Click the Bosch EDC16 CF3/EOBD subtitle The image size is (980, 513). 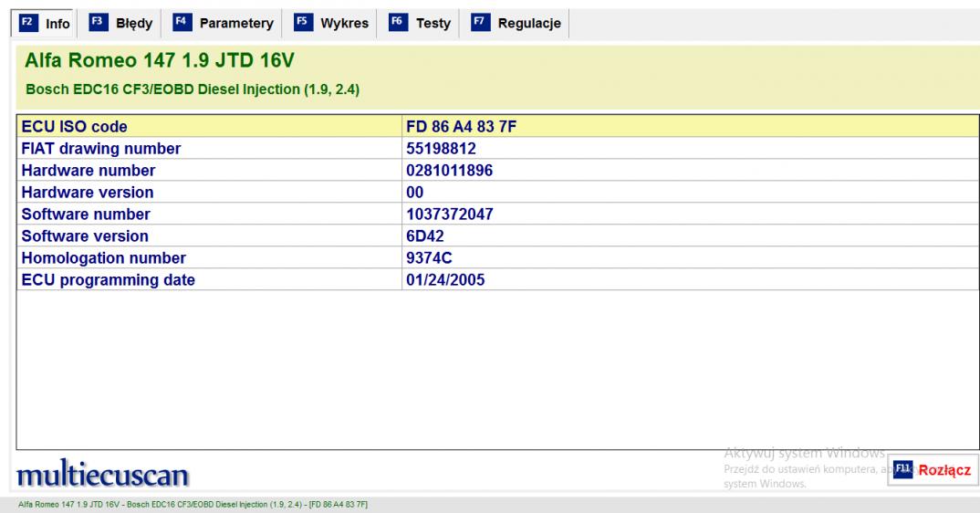click(x=192, y=89)
